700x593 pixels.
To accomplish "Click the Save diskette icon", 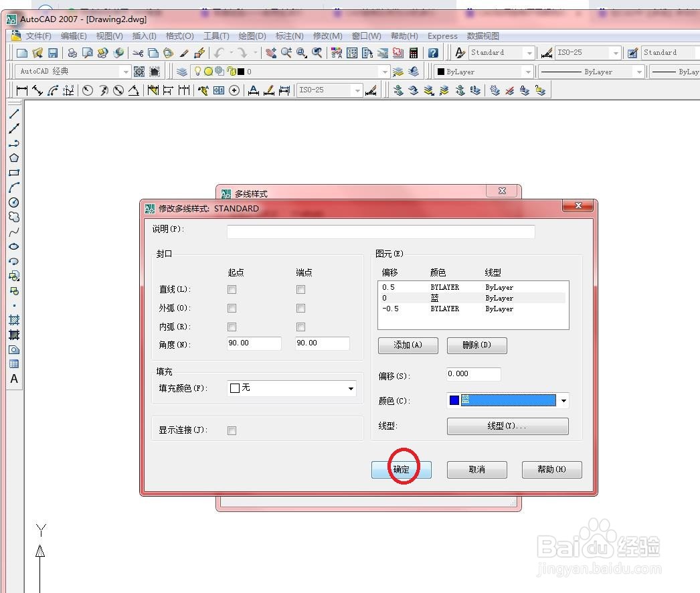I will click(x=53, y=53).
